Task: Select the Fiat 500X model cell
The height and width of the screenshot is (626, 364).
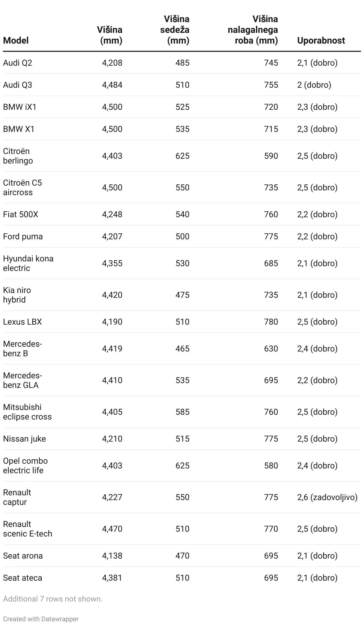Action: pos(21,214)
